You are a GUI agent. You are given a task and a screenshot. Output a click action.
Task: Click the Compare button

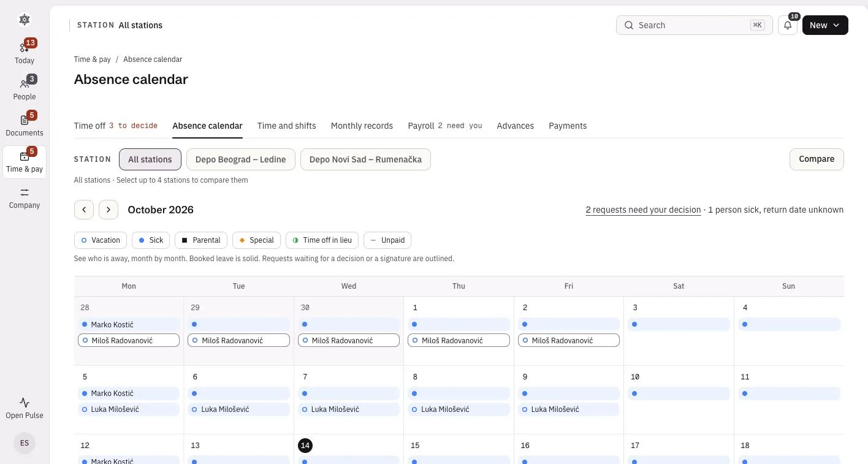pos(817,159)
